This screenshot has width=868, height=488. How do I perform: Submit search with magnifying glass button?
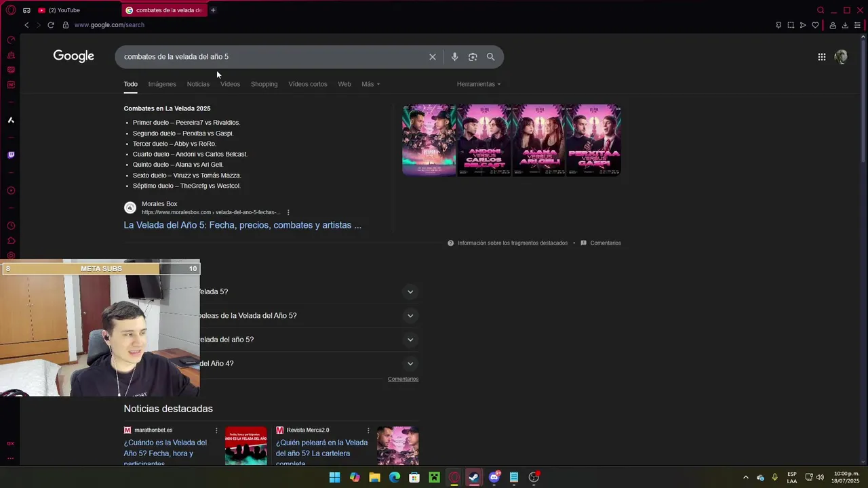(490, 57)
